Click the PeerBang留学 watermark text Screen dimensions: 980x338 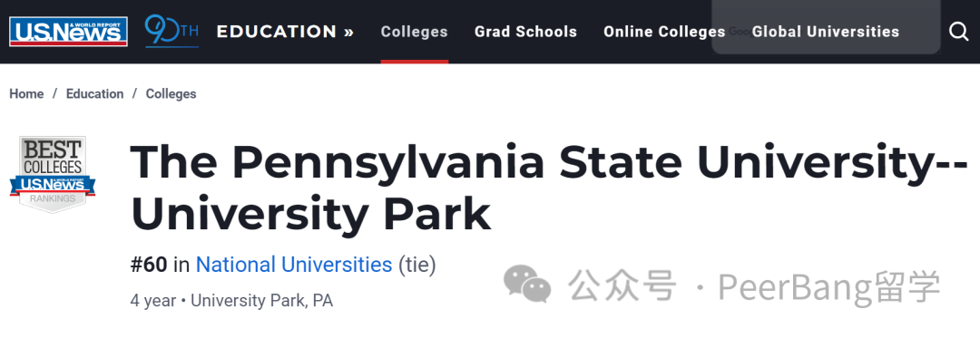828,286
